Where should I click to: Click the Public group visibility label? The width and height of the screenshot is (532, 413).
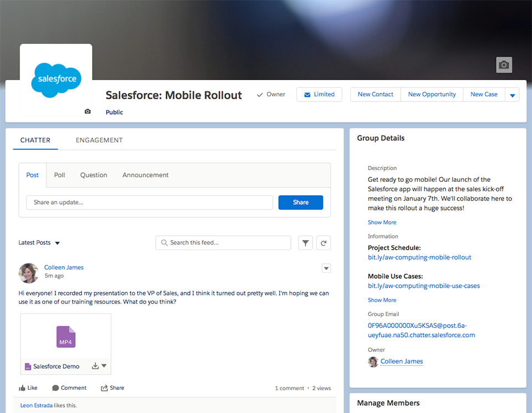tap(114, 113)
